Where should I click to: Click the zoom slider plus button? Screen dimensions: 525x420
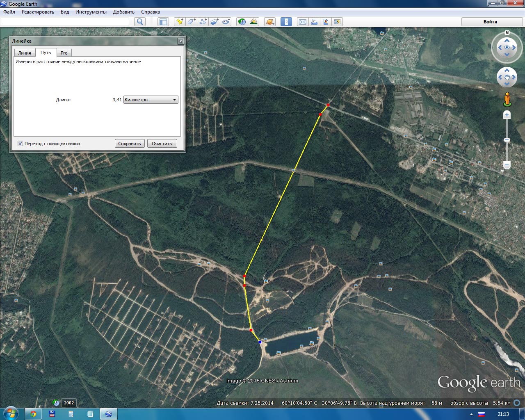coord(507,115)
